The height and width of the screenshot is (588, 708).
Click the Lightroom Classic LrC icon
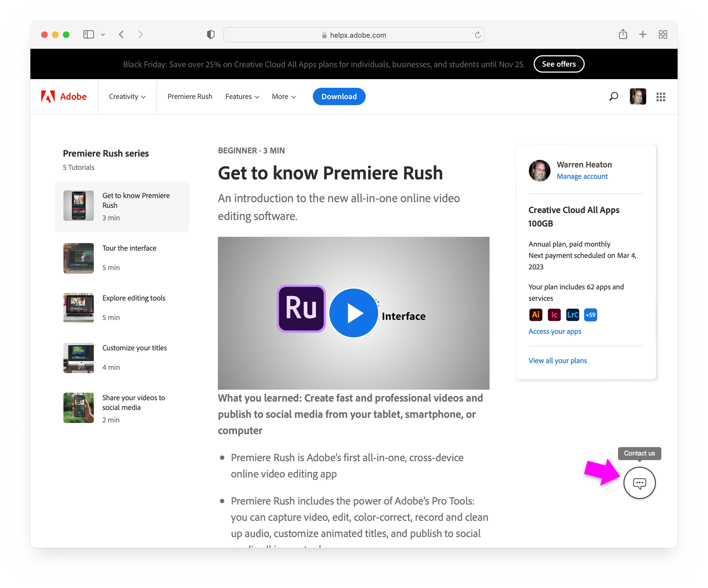point(572,315)
